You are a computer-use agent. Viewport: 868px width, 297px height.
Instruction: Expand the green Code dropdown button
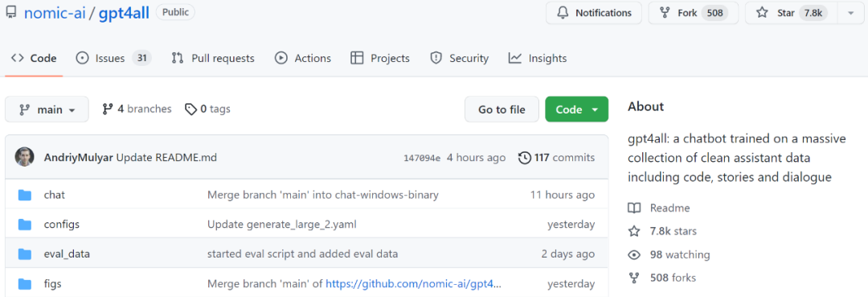pos(576,109)
